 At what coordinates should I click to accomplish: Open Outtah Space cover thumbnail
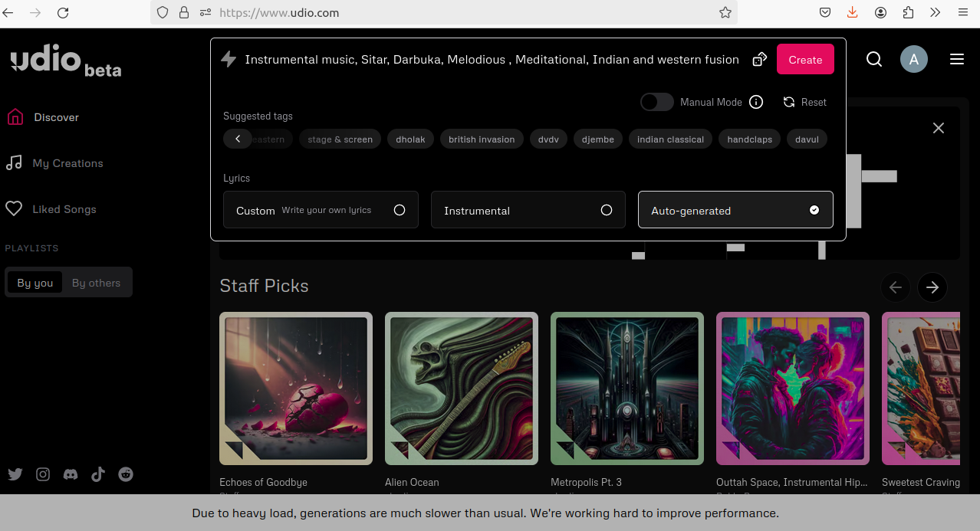tap(793, 388)
